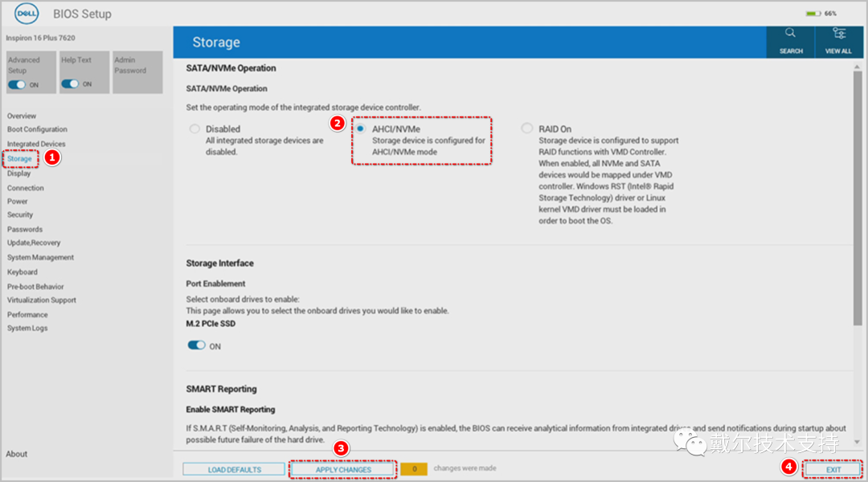Viewport: 868px width, 482px height.
Task: Click the vertical scrollbar thumb
Action: (858, 198)
